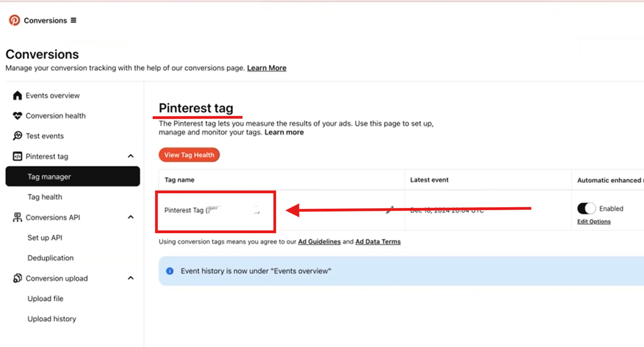Click the Events overview house icon
The width and height of the screenshot is (644, 347).
click(x=17, y=96)
